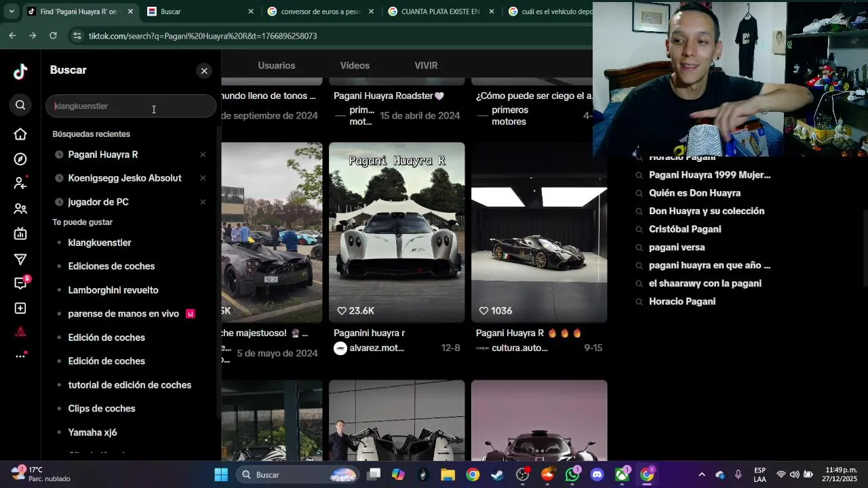
Task: Open related search el shaarawy con la pagani
Action: pos(705,283)
